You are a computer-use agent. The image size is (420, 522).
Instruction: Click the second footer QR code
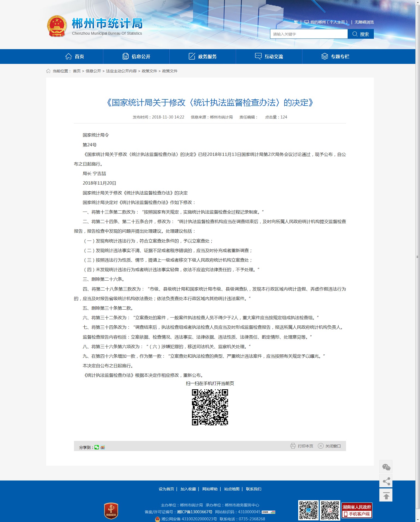tap(330, 510)
